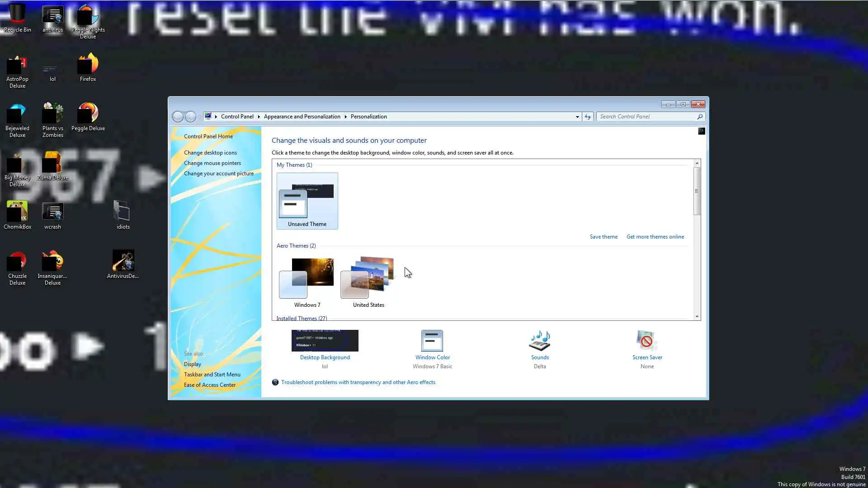Viewport: 868px width, 488px height.
Task: Go to the Control Panel breadcrumb
Action: 237,117
